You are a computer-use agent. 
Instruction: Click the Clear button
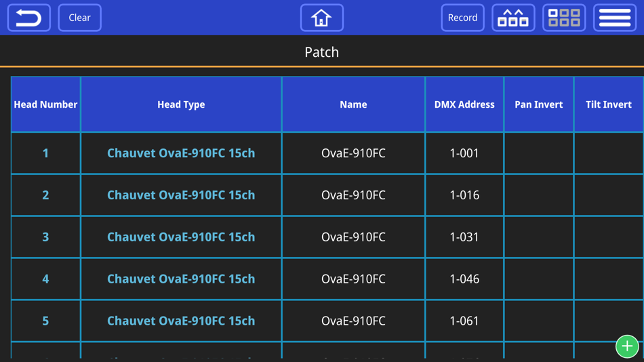coord(80,18)
